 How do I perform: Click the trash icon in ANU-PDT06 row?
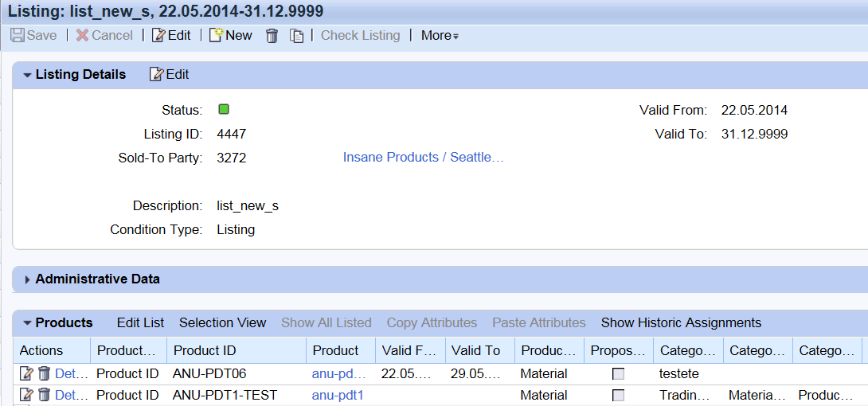point(45,374)
